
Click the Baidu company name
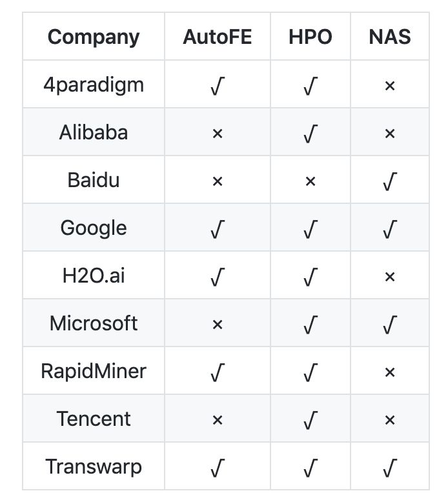(94, 180)
